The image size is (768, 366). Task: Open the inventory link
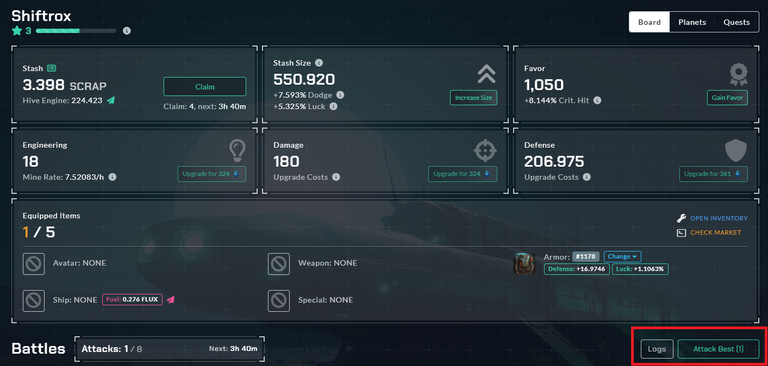(x=719, y=219)
